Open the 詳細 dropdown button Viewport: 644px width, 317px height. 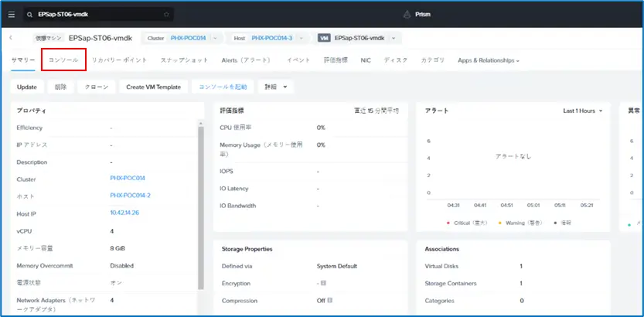(x=275, y=87)
